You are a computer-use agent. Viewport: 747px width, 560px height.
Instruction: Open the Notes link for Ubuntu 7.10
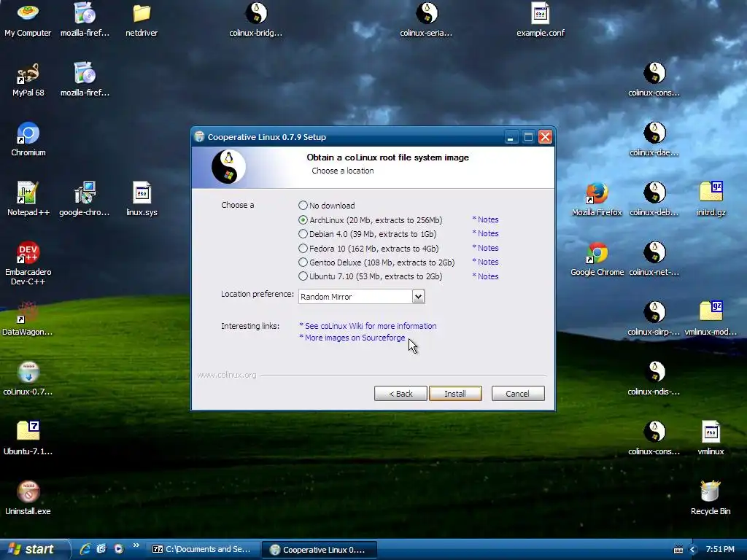tap(485, 276)
